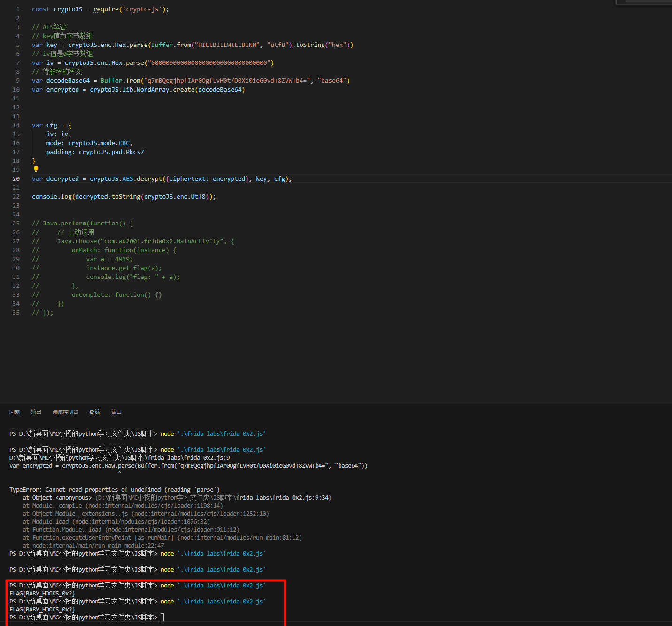Screen dimensions: 672x626
Task: Click line number 14 in the gutter
Action: [x=16, y=125]
